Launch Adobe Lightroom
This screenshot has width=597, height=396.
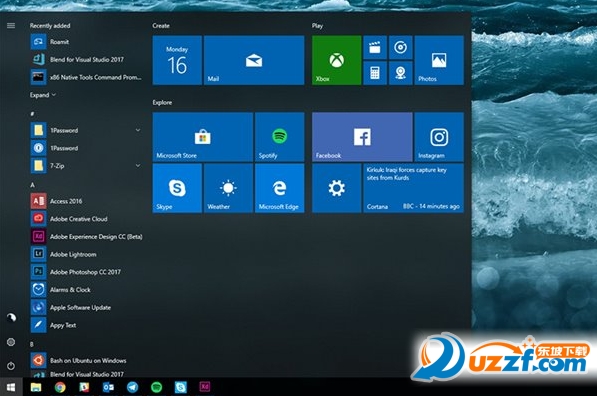click(87, 254)
